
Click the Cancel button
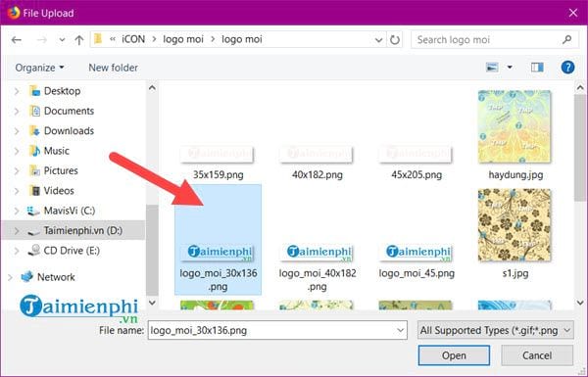537,355
